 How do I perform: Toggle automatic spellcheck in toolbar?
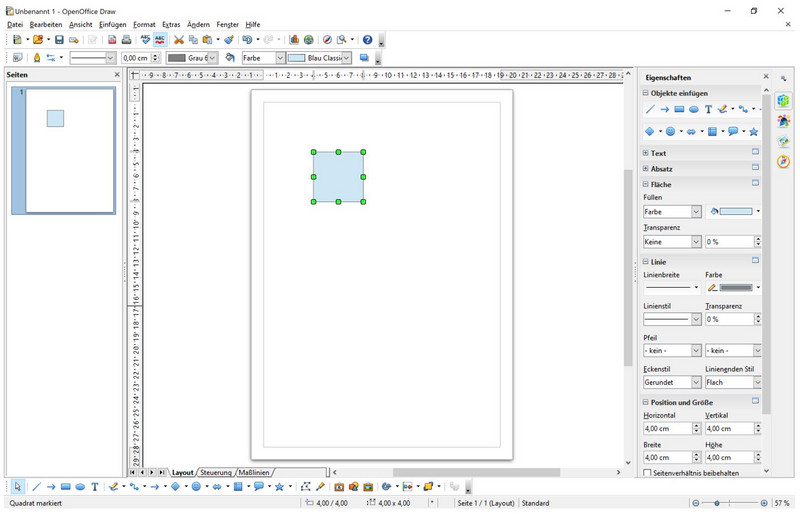(160, 40)
